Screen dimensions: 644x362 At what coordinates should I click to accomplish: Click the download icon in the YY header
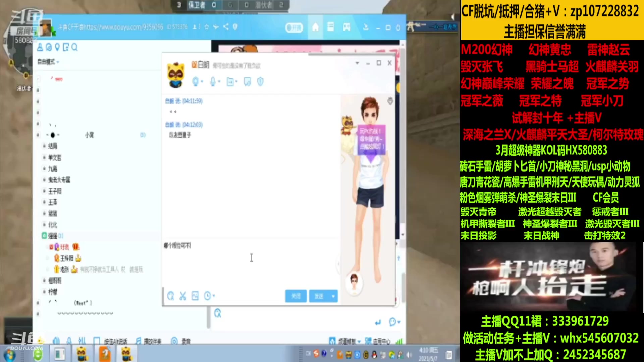366,27
